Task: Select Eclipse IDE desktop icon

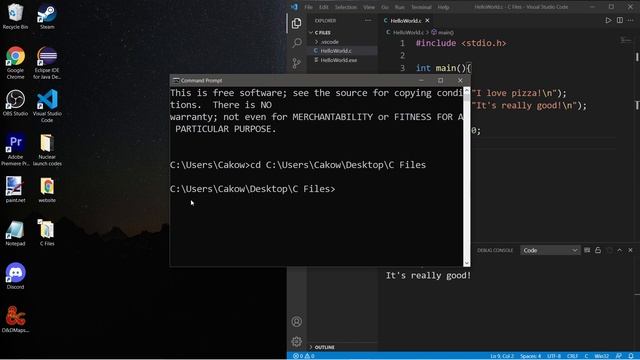Action: [x=47, y=62]
